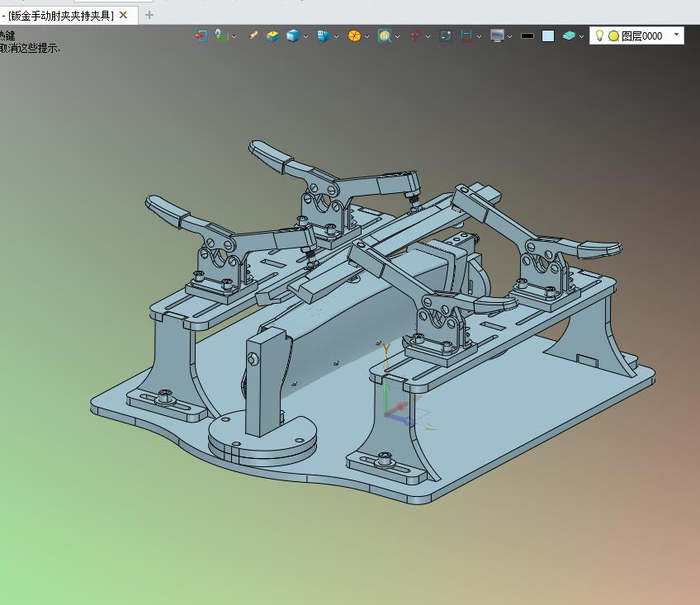Viewport: 700px width, 605px height.
Task: Open the 图层0000 layer dropdown
Action: [x=676, y=35]
